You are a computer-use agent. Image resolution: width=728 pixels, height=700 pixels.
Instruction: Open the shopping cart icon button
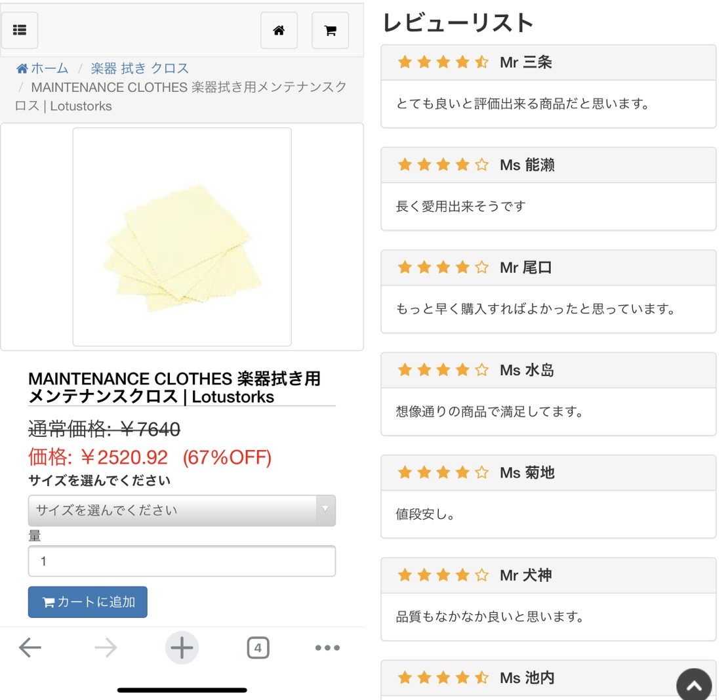click(330, 31)
